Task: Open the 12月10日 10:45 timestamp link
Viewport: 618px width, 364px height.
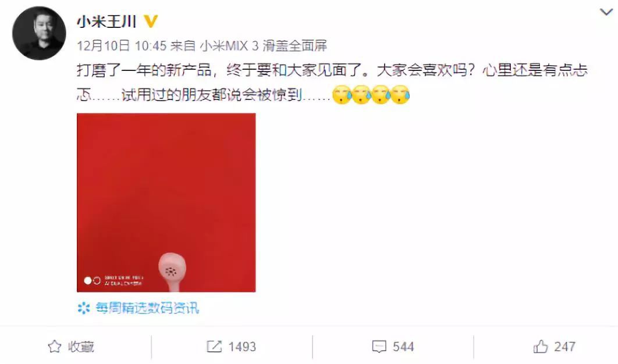Action: [x=122, y=46]
